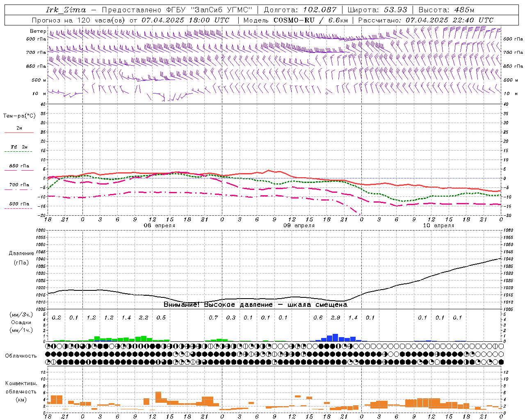525x420 pixels.
Task: Click the precipitation value '2.2'
Action: tap(144, 317)
